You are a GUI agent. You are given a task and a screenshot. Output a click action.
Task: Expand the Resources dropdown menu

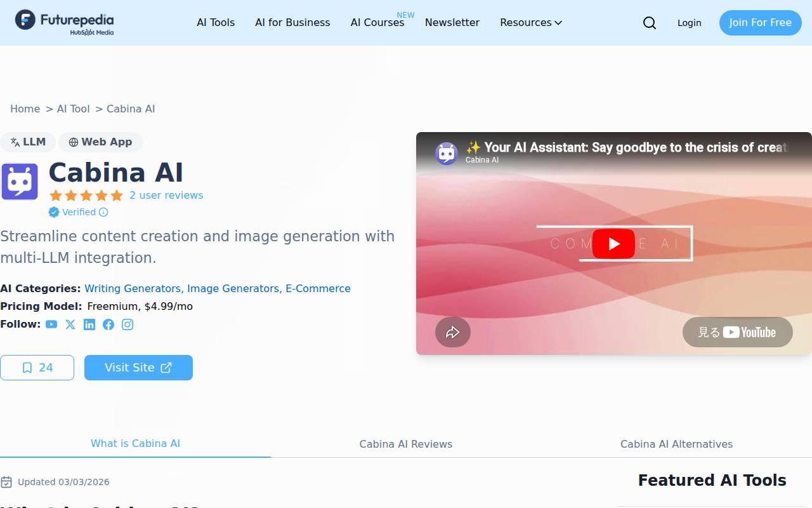531,23
